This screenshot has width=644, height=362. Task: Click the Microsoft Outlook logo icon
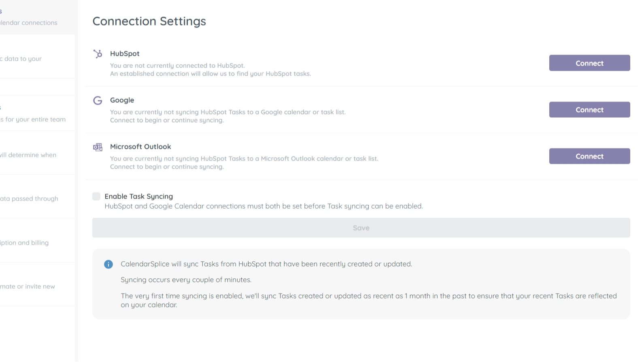(x=98, y=147)
